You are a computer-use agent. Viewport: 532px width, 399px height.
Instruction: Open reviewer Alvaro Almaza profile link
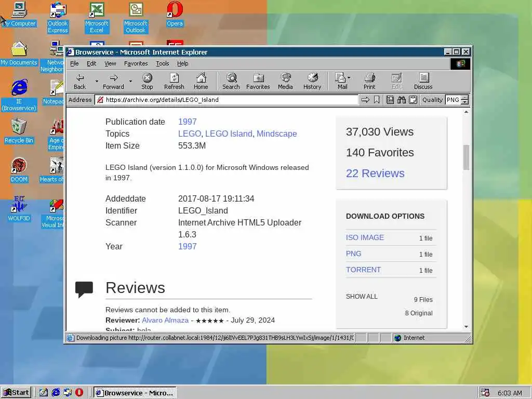[165, 320]
